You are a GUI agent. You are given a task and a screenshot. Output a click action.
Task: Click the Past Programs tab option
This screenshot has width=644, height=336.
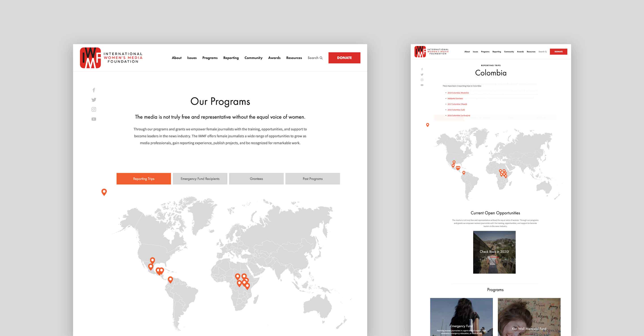point(312,179)
